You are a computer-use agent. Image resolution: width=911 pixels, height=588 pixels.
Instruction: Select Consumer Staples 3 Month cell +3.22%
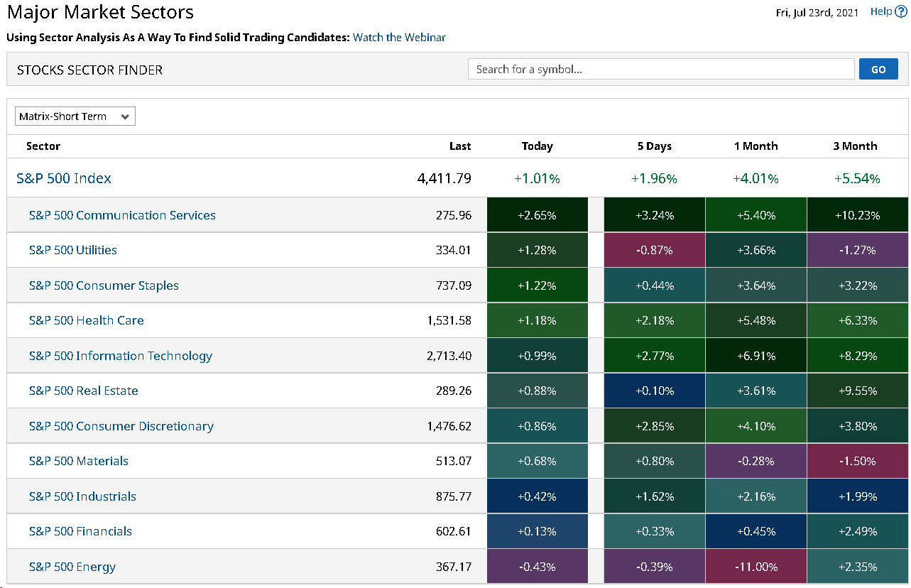click(x=858, y=285)
